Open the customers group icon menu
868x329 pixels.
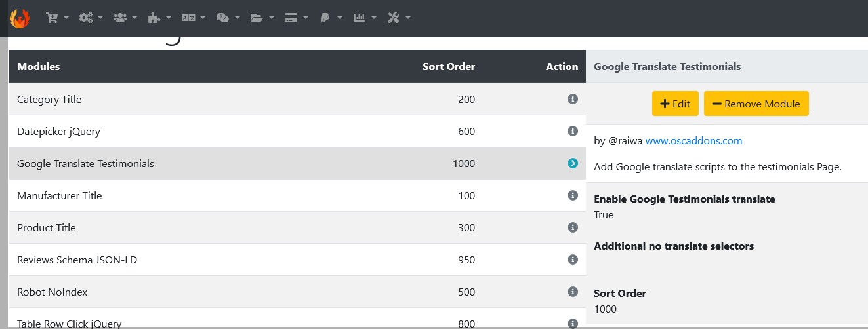coord(125,18)
